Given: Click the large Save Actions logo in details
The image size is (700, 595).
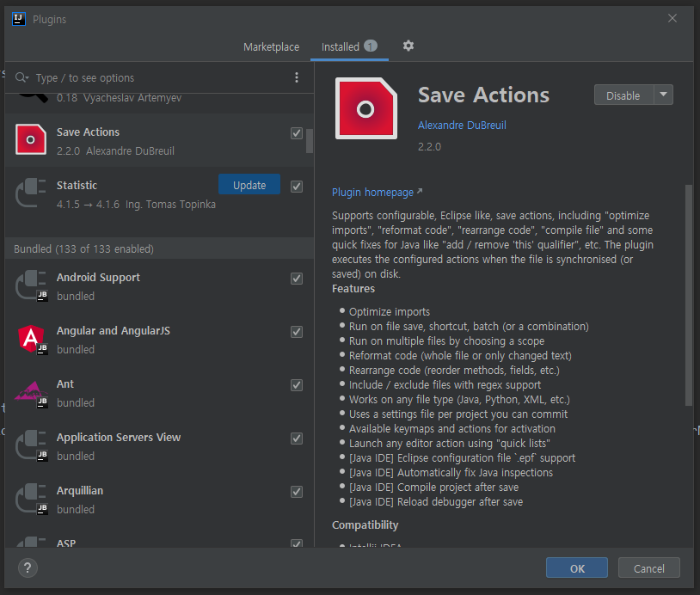Looking at the screenshot, I should (366, 108).
